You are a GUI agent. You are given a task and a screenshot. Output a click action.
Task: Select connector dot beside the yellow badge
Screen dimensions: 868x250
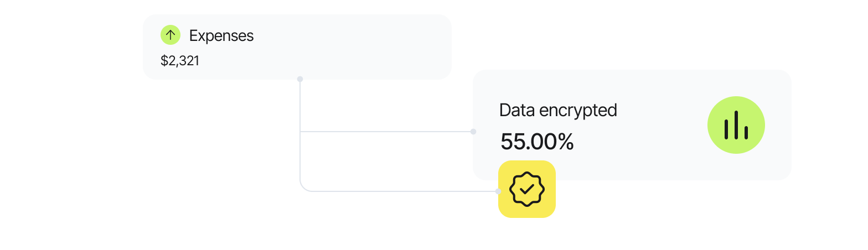pos(498,191)
